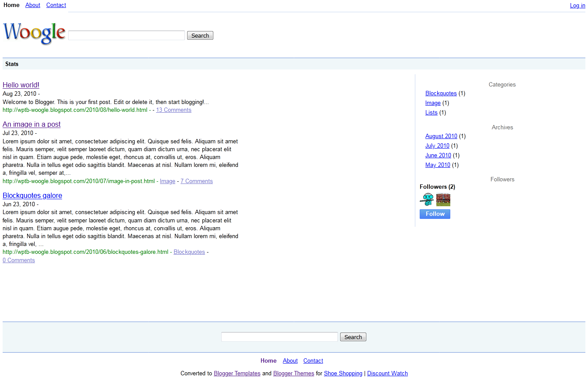
Task: Go to Home in the footer navigation
Action: (x=268, y=361)
